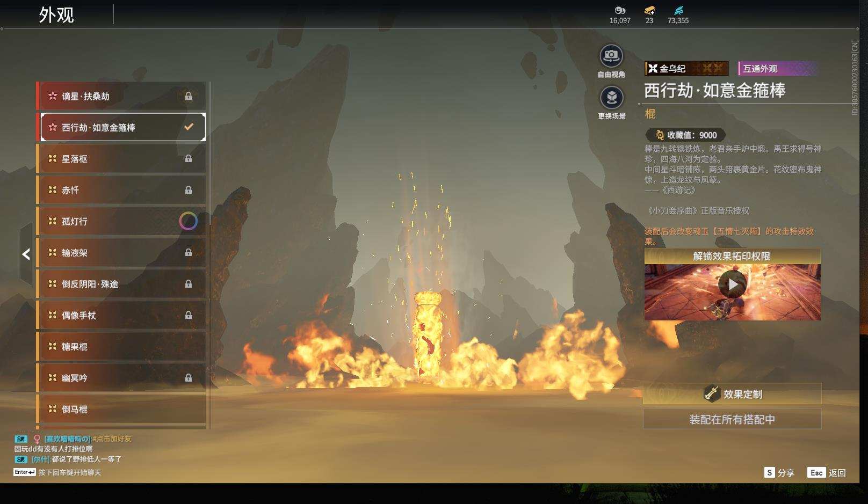The height and width of the screenshot is (504, 868).
Task: Click the #点击加好友 link in chat
Action: [x=112, y=439]
